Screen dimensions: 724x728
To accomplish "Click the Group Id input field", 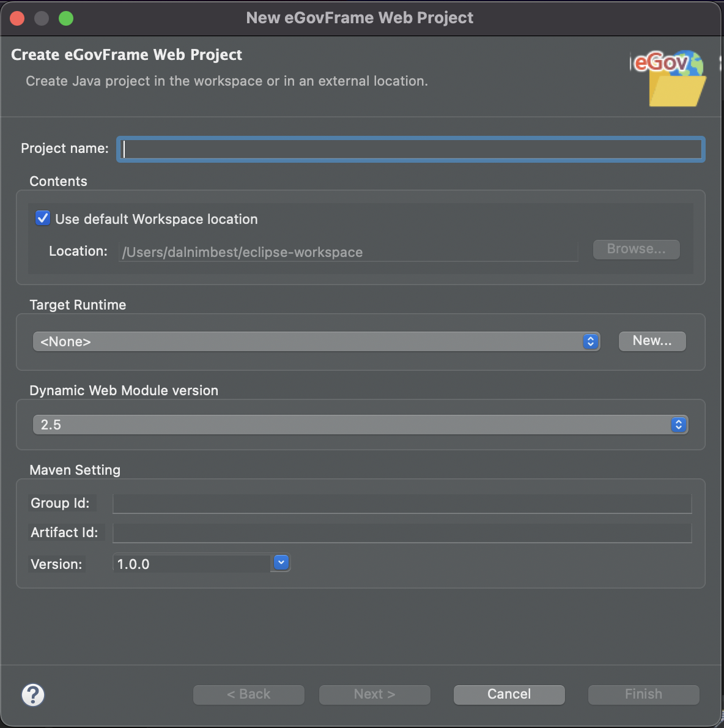I will click(x=402, y=503).
